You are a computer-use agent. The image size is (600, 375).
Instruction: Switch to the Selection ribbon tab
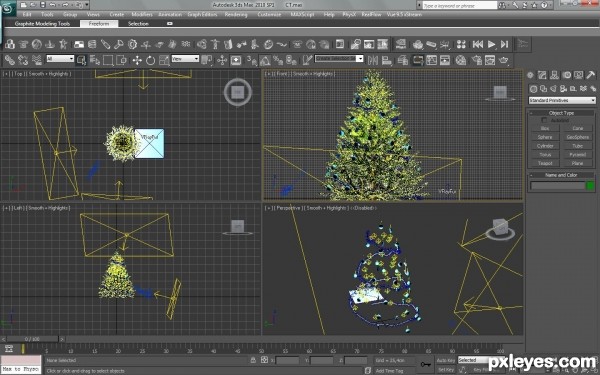tap(138, 24)
